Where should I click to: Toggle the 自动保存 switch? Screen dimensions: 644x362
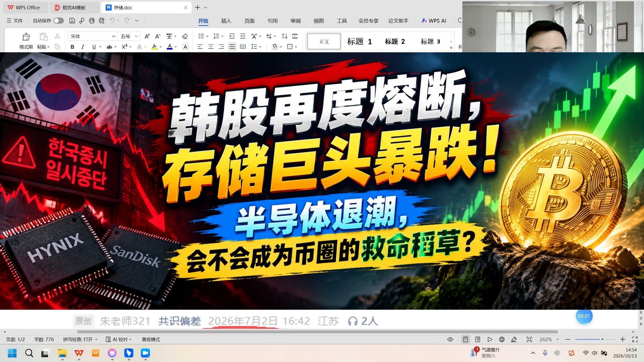(x=58, y=21)
